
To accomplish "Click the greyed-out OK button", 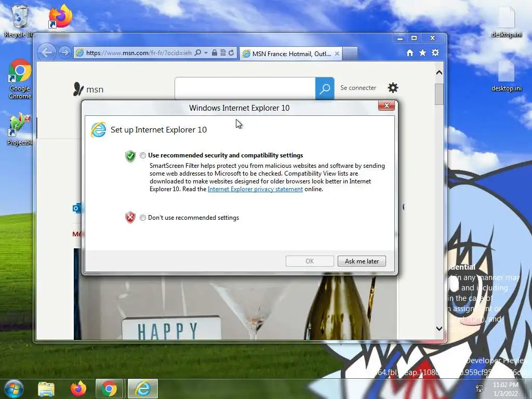I will [x=310, y=261].
